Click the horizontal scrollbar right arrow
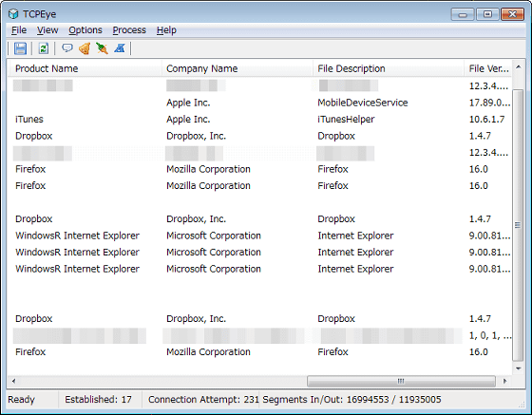This screenshot has width=532, height=415. tap(504, 381)
